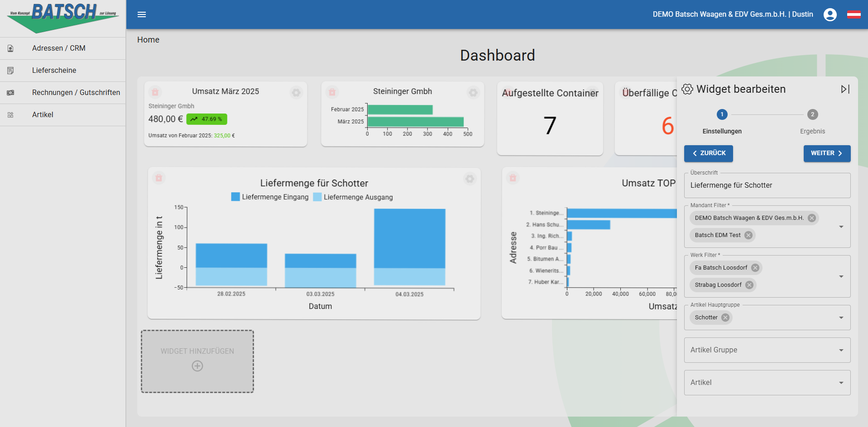Remove Fa Batsch Loosdorf chip
The height and width of the screenshot is (427, 868).
(755, 268)
